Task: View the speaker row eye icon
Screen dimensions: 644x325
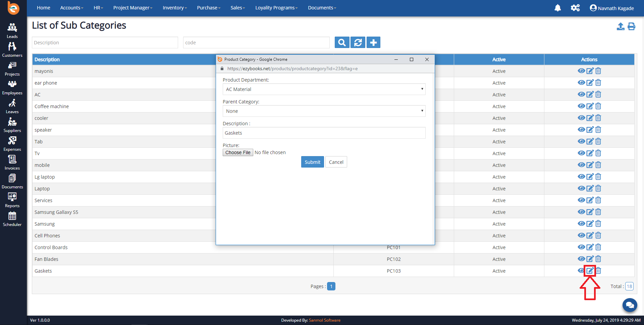Action: coord(581,130)
